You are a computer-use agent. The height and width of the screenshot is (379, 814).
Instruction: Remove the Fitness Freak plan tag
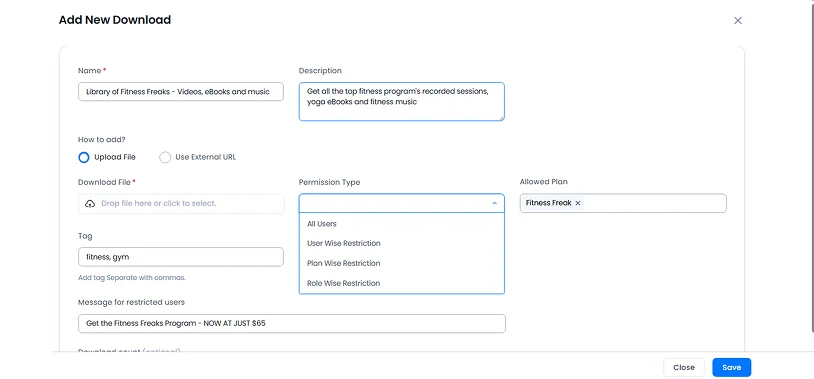point(578,204)
